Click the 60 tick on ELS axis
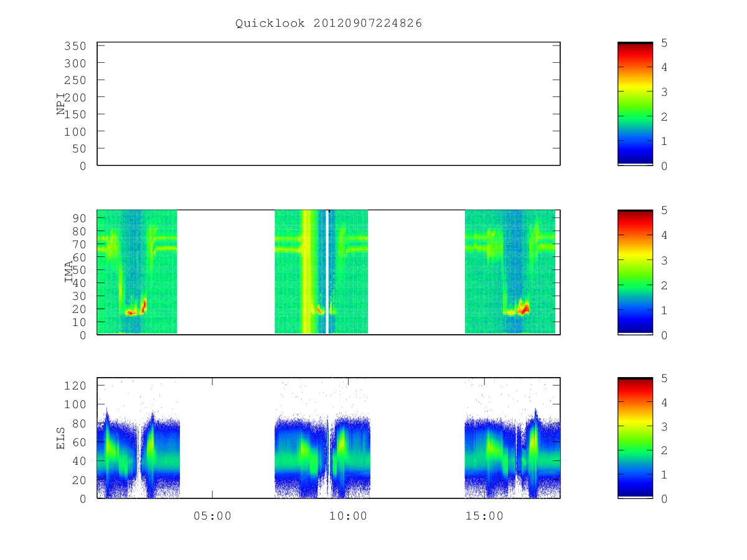 [x=78, y=442]
